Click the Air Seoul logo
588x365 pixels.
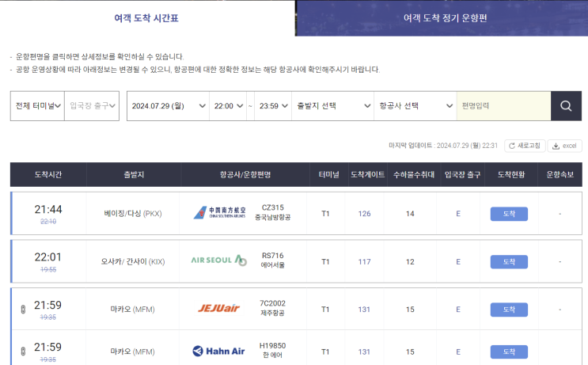pyautogui.click(x=219, y=260)
